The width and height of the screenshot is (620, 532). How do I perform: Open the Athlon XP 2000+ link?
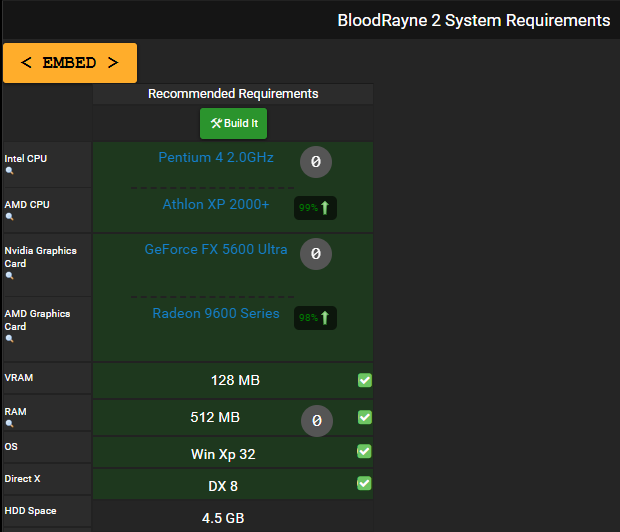(x=216, y=204)
